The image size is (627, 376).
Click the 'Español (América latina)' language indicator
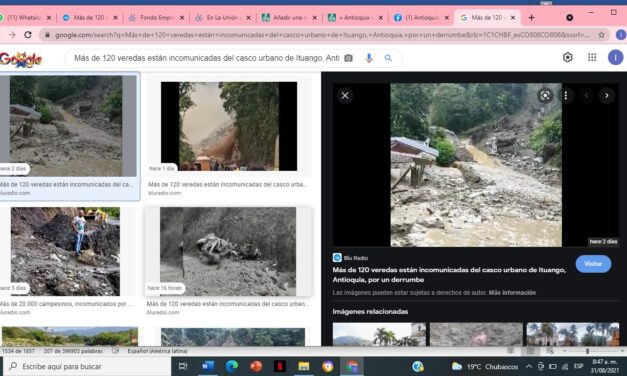(x=157, y=351)
